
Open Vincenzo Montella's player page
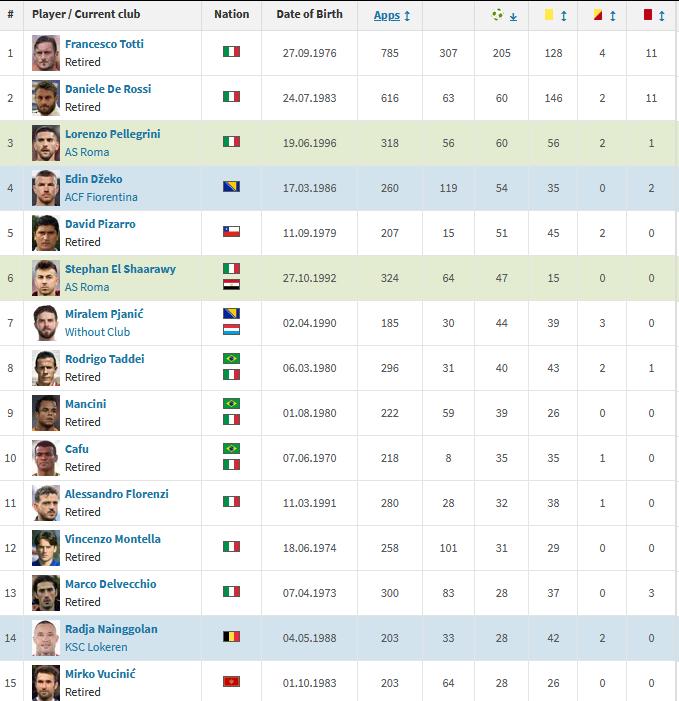tap(113, 539)
